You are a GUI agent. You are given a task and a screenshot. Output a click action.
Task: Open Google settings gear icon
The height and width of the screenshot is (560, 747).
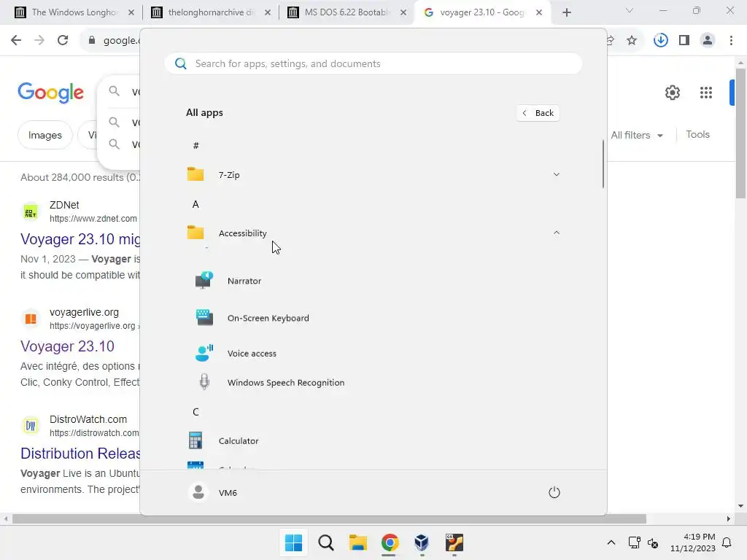[x=672, y=93]
